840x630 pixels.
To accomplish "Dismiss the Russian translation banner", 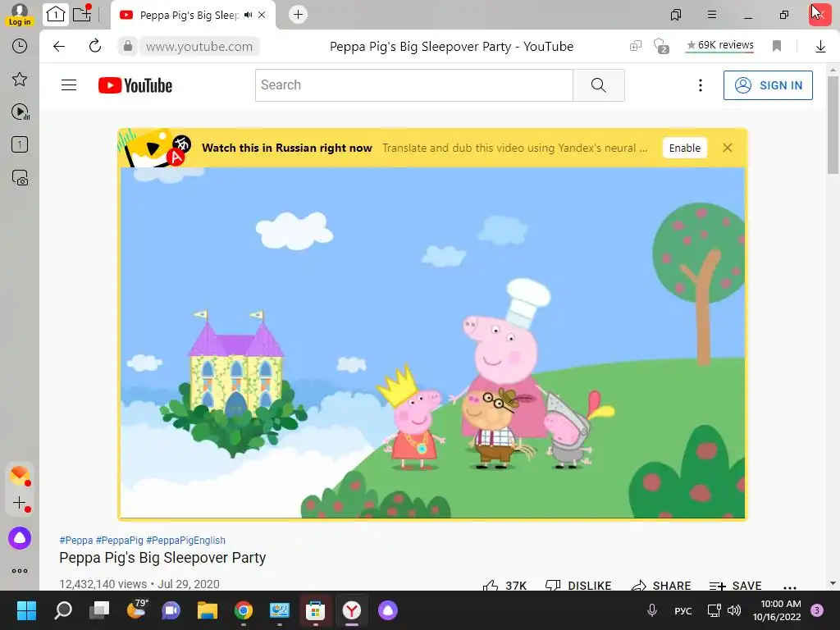I will click(x=727, y=148).
